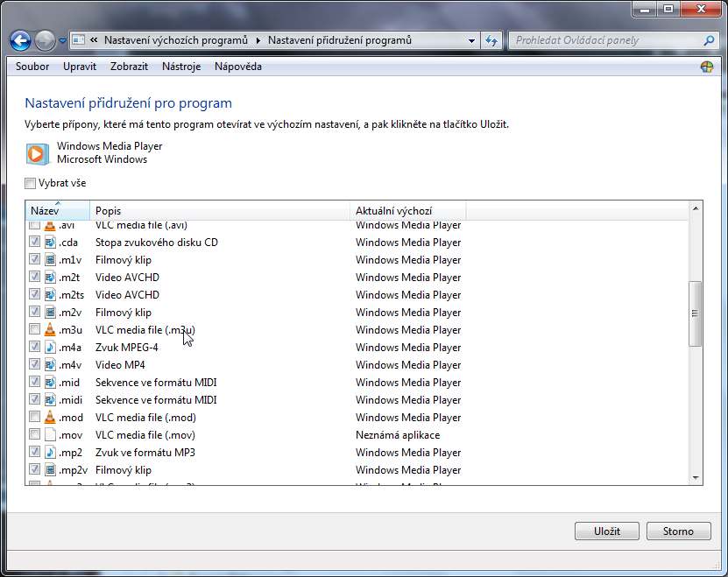Image resolution: width=728 pixels, height=577 pixels.
Task: Select the Neznámá aplikace cell
Action: click(398, 435)
